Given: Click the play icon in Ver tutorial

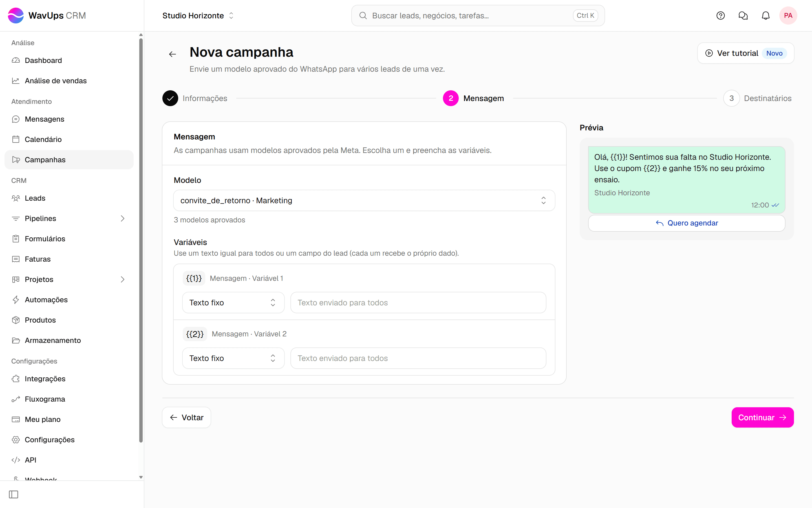Looking at the screenshot, I should tap(709, 53).
